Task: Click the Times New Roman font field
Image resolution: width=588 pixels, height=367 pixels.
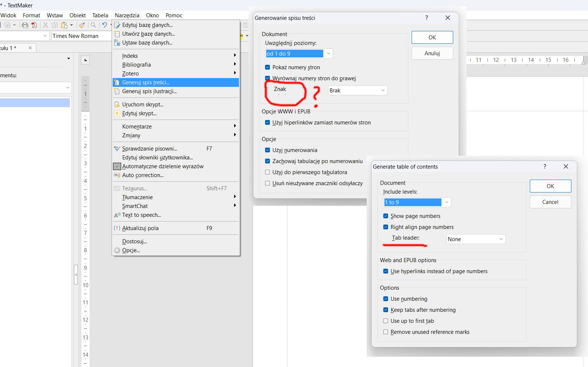Action: click(x=81, y=36)
